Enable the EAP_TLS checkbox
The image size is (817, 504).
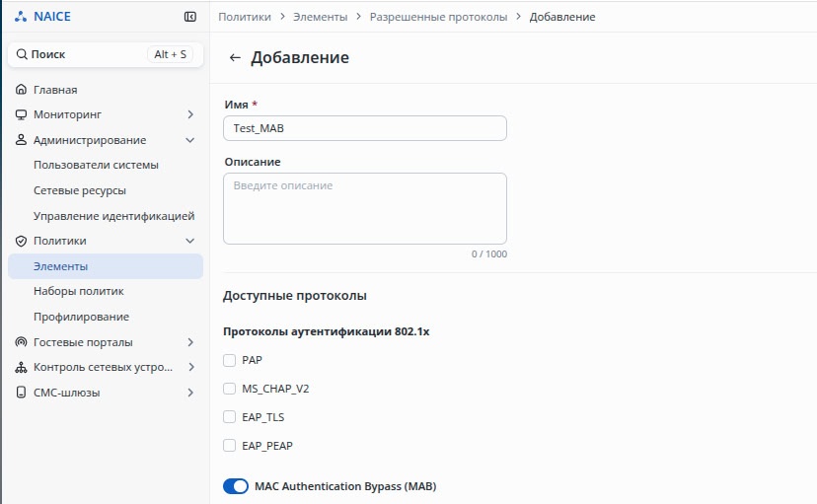click(230, 417)
